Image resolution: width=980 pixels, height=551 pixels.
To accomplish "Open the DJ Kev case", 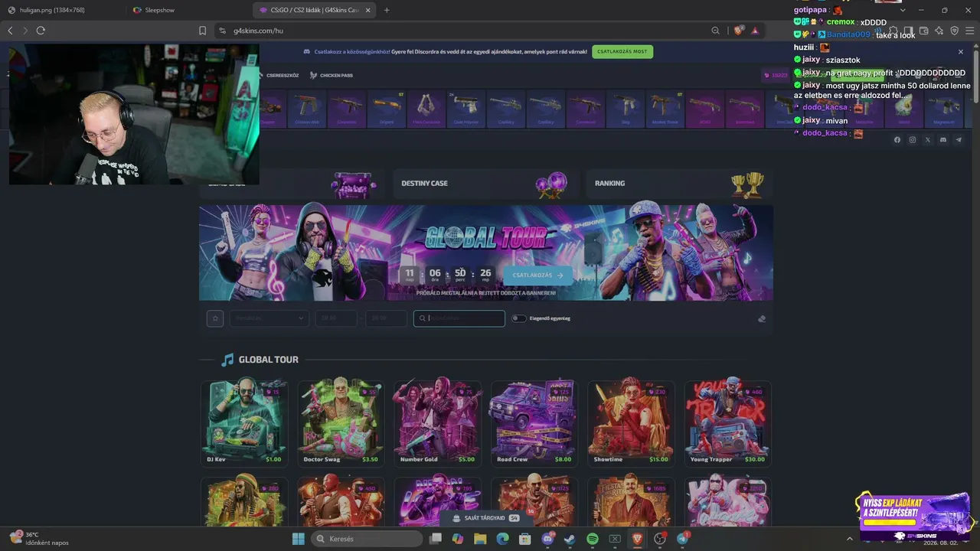I will click(244, 422).
